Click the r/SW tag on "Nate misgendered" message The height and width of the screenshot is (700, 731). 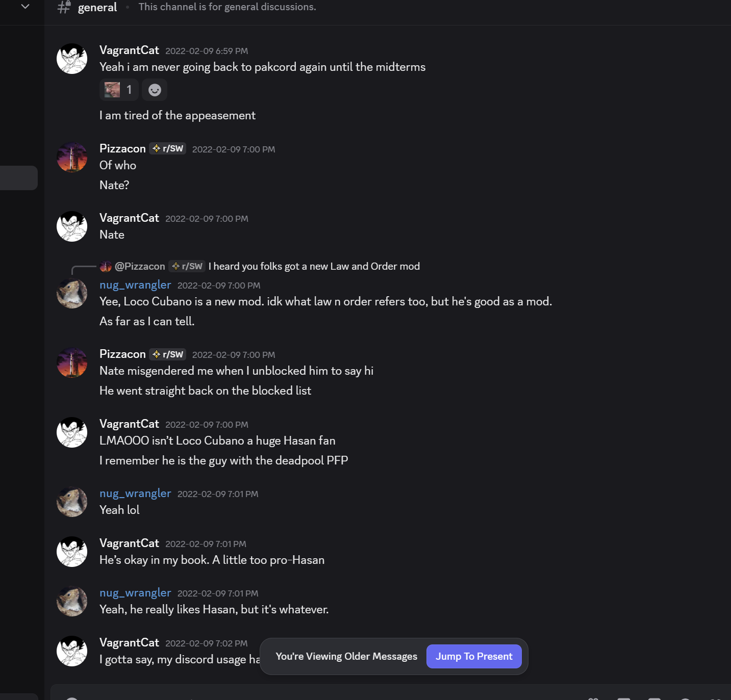point(168,354)
